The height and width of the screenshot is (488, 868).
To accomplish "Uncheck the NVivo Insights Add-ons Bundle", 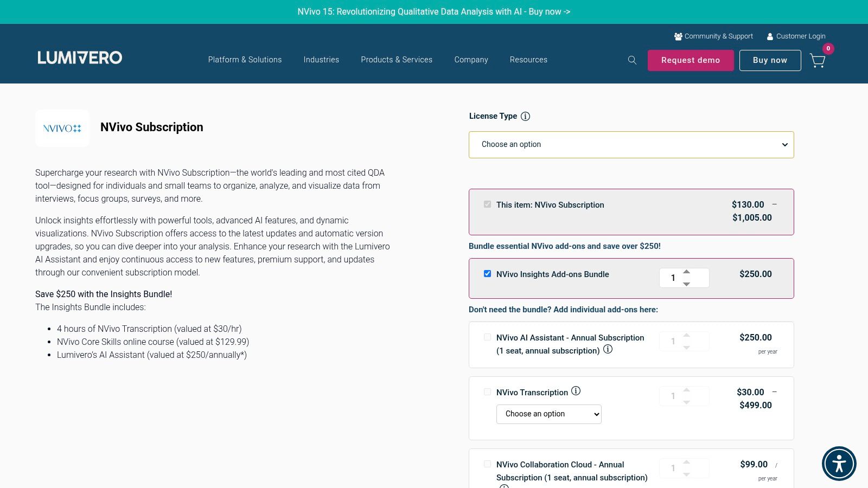I will tap(487, 274).
